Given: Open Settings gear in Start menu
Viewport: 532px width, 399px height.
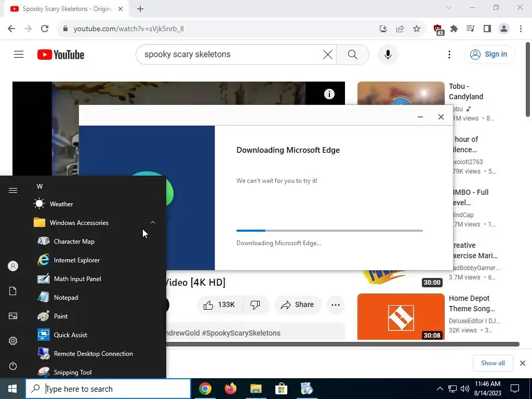Looking at the screenshot, I should tap(13, 341).
